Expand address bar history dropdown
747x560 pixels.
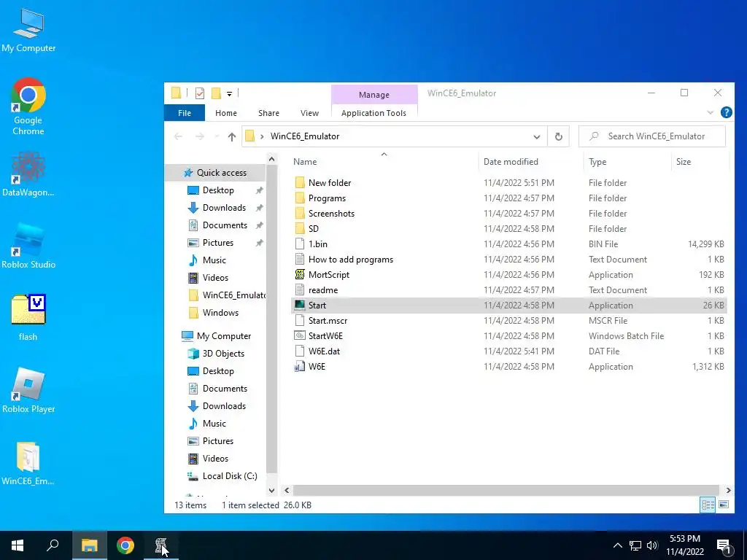(536, 136)
